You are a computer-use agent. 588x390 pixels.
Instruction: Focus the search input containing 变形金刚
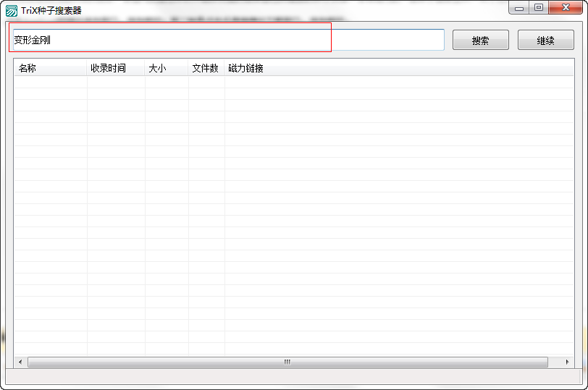tap(229, 40)
